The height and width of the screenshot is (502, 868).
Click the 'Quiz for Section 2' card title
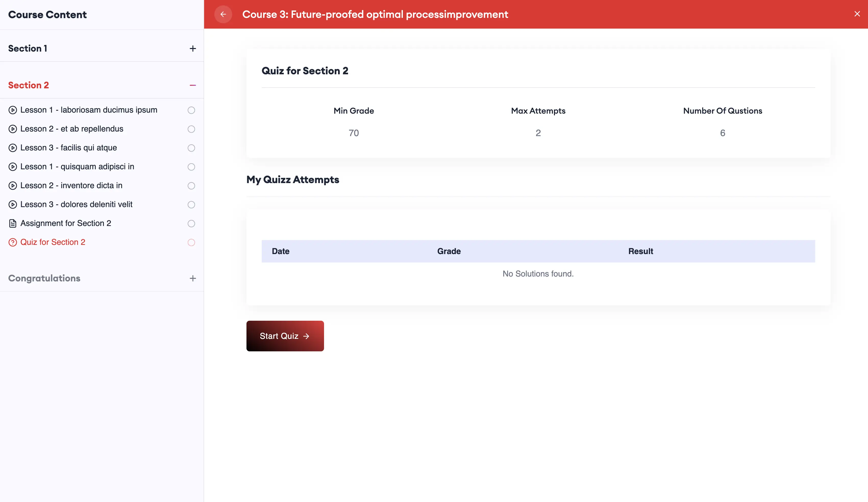coord(305,71)
